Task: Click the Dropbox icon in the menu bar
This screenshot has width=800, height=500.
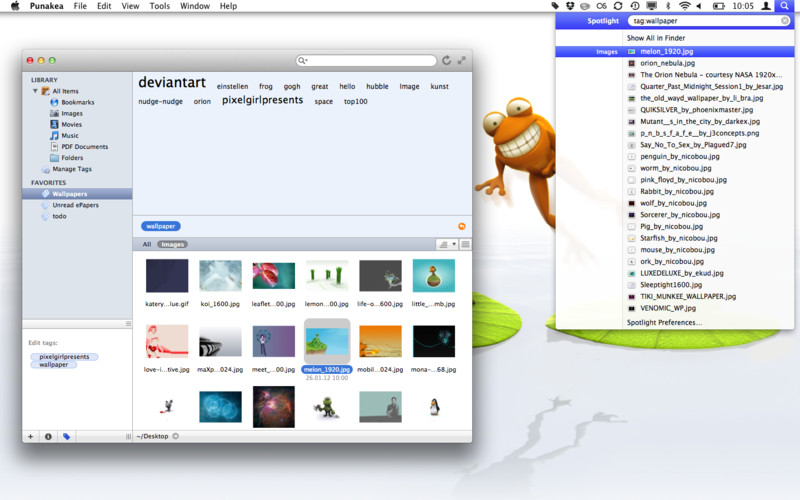Action: tap(569, 6)
